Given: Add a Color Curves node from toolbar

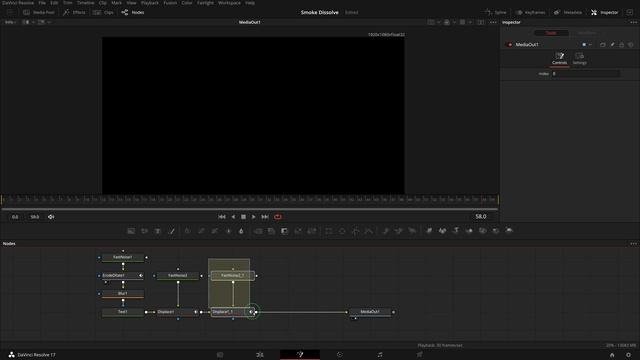Looking at the screenshot, I should [x=201, y=231].
